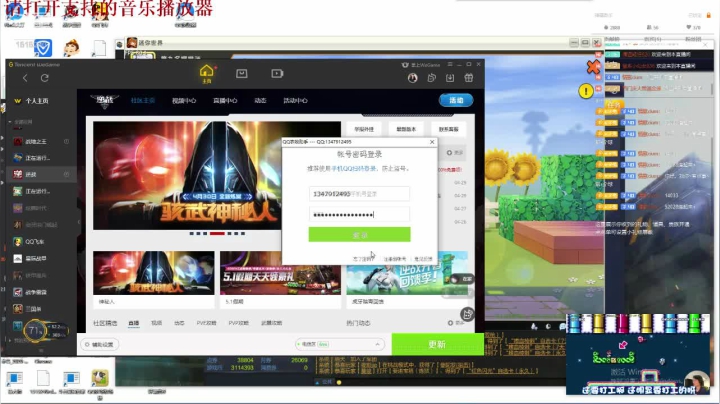Click the green 登录 button
Image resolution: width=720 pixels, height=404 pixels.
(359, 235)
